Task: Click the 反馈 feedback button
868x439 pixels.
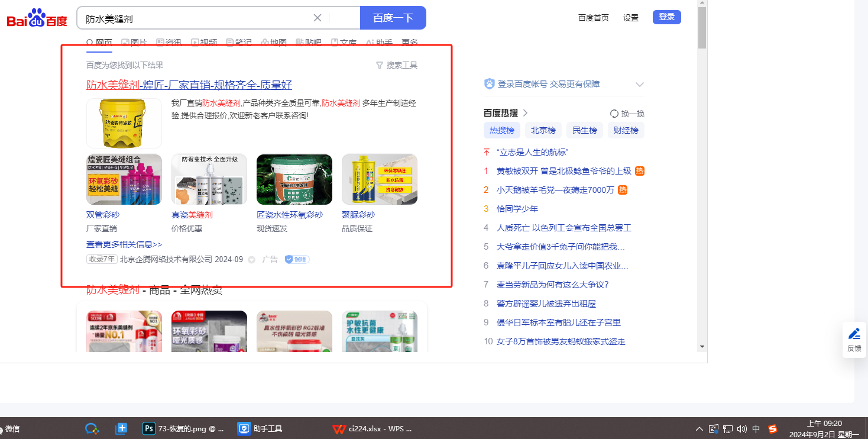Action: click(x=854, y=340)
